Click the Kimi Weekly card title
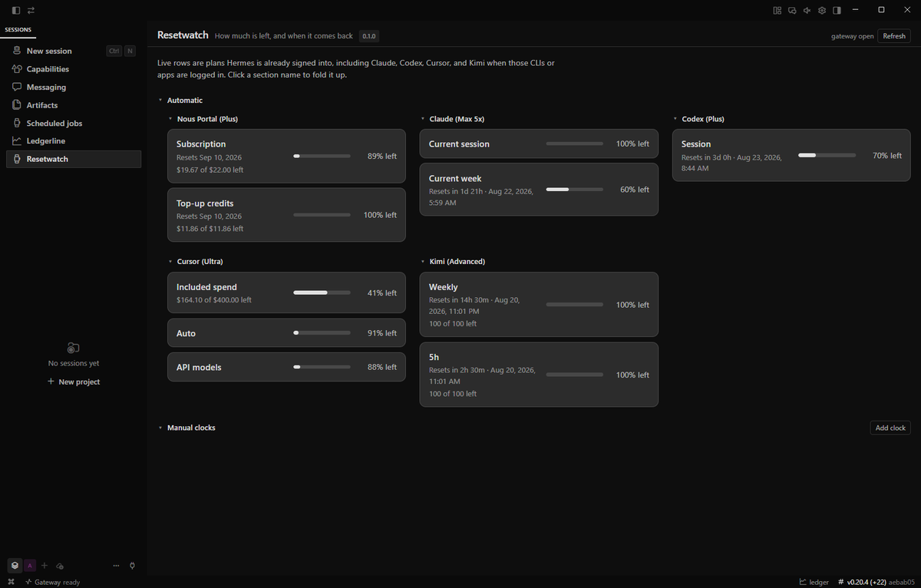The image size is (921, 588). pyautogui.click(x=443, y=287)
